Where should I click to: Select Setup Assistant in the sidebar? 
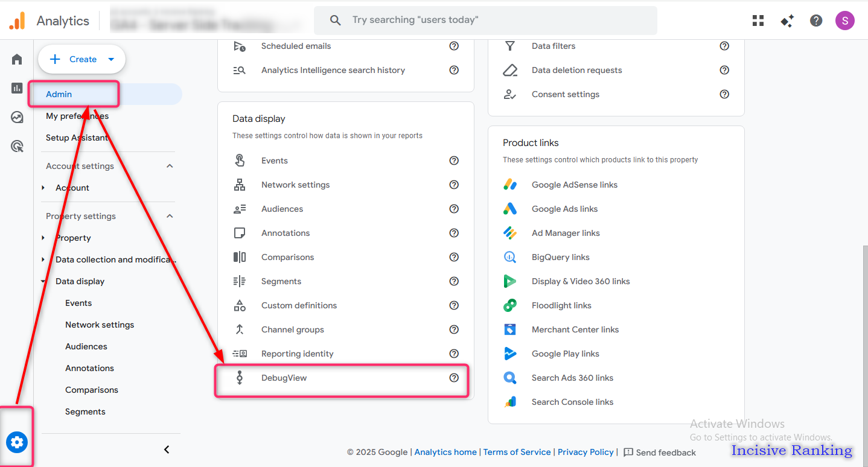pyautogui.click(x=77, y=138)
